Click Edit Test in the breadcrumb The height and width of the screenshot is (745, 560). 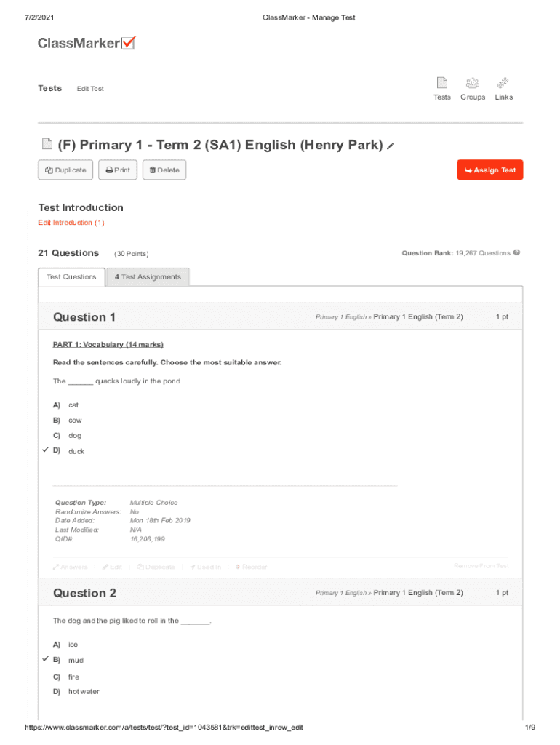pos(90,89)
